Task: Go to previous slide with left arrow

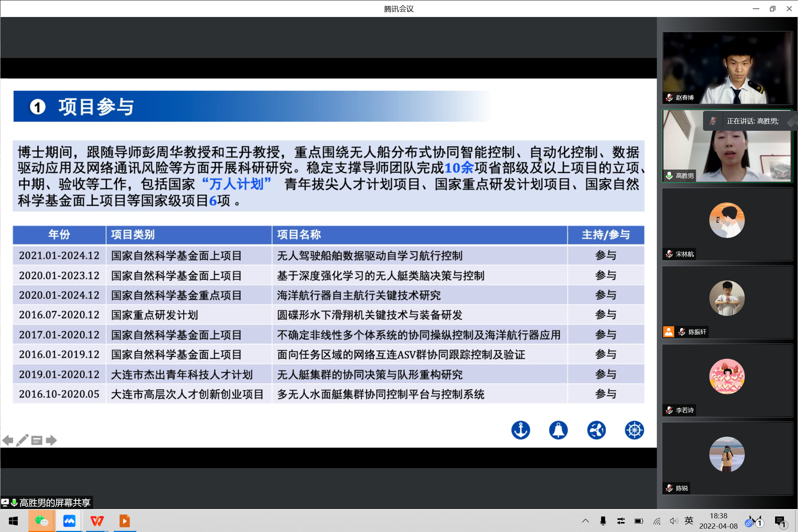Action: 8,440
